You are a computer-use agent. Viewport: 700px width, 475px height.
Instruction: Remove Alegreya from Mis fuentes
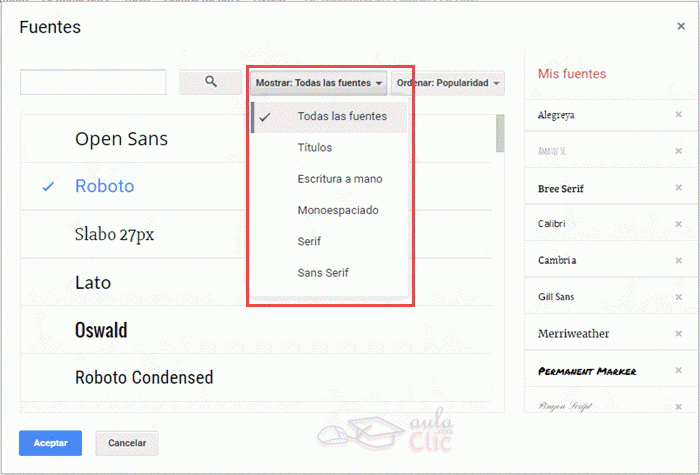click(x=678, y=115)
